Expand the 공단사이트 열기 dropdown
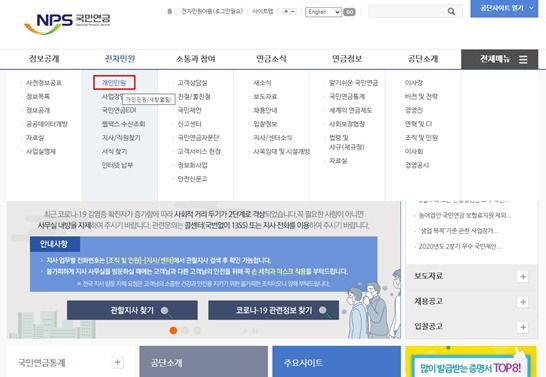 tap(504, 8)
